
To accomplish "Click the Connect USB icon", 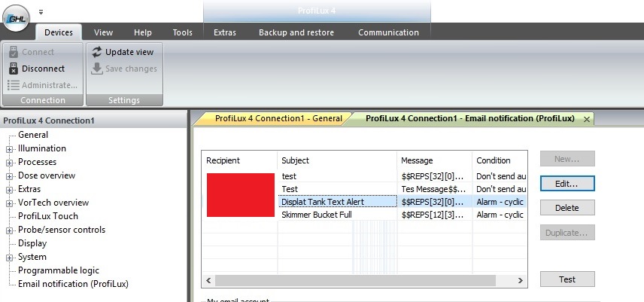I will pyautogui.click(x=14, y=52).
